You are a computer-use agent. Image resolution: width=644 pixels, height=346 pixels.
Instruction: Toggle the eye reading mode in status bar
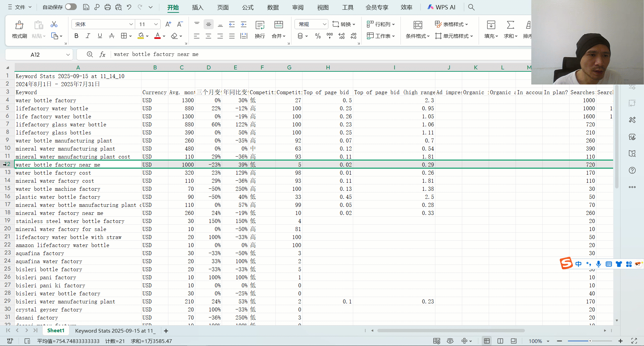450,341
